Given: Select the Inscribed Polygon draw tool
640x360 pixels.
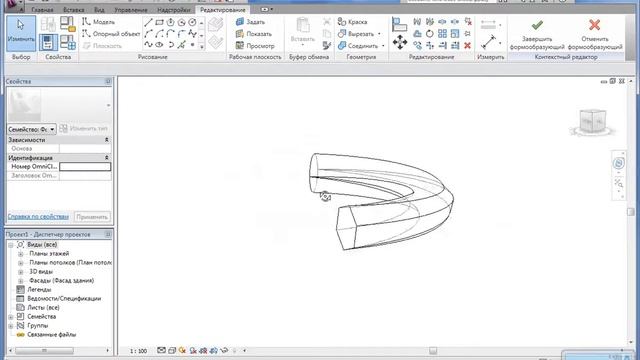Looking at the screenshot, I should (170, 22).
